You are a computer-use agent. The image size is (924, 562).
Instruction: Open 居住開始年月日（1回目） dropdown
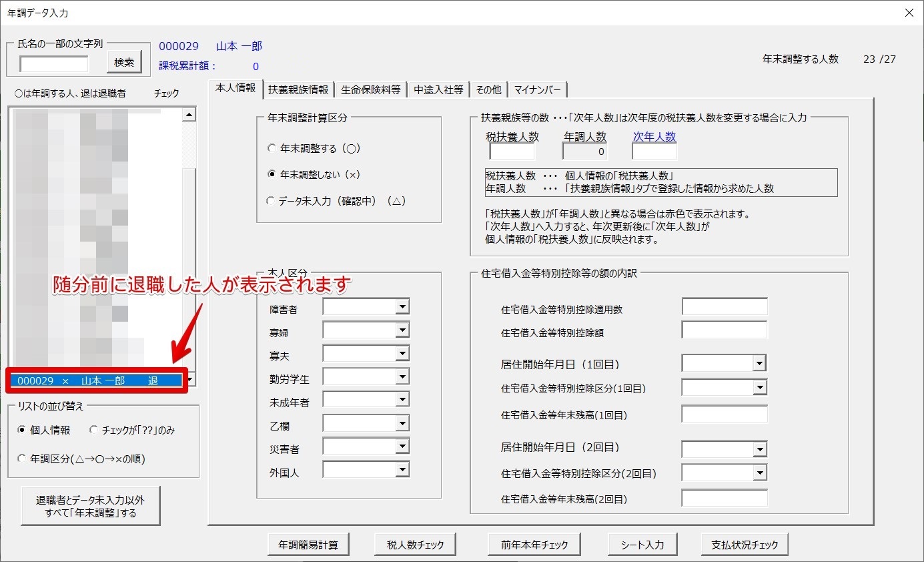pyautogui.click(x=759, y=362)
